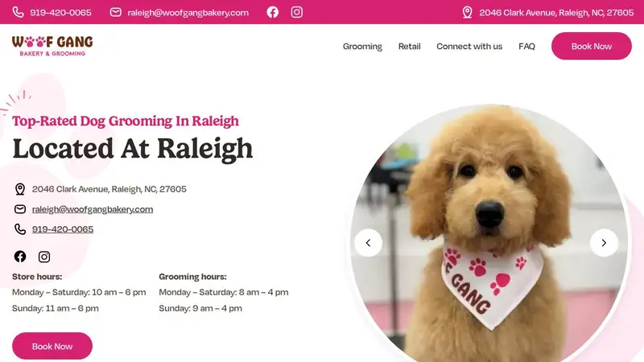The image size is (644, 362).
Task: Click the email address in the top pink bar
Action: point(188,12)
